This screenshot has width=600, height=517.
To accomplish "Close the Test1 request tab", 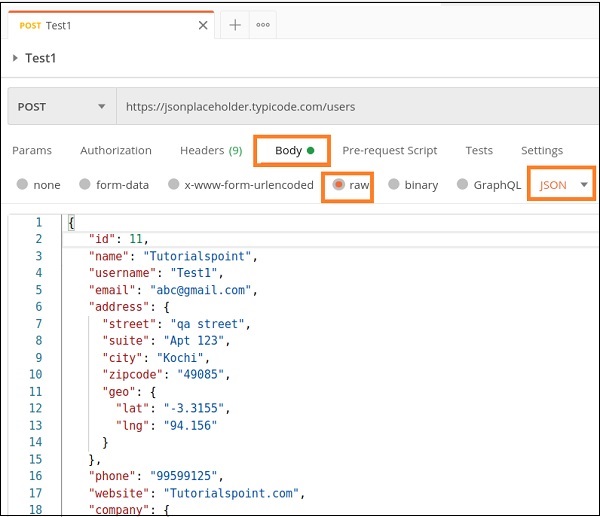I will click(203, 26).
